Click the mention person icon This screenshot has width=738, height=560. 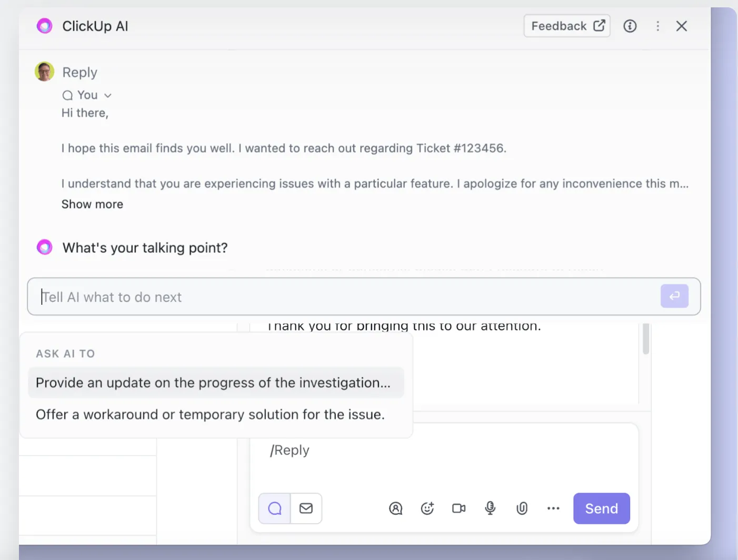[395, 508]
